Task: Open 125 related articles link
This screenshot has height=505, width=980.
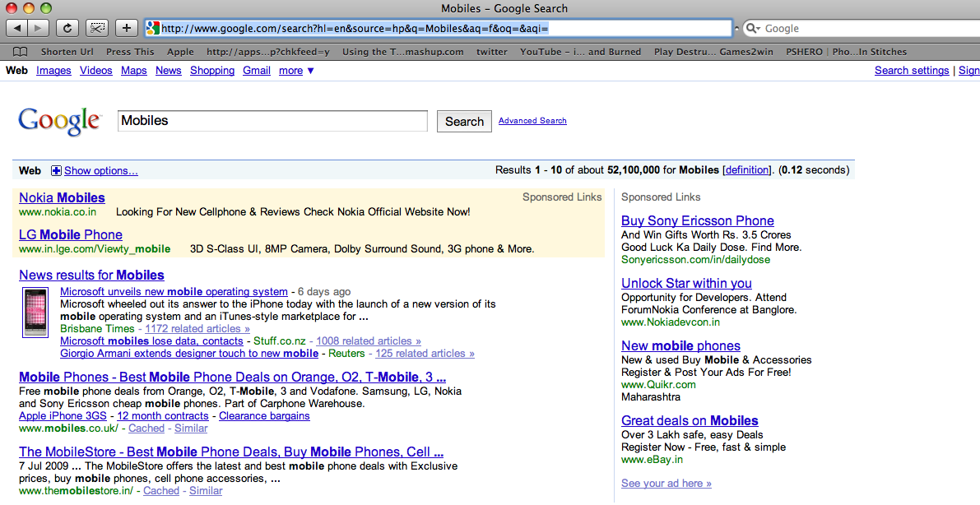Action: click(x=425, y=354)
